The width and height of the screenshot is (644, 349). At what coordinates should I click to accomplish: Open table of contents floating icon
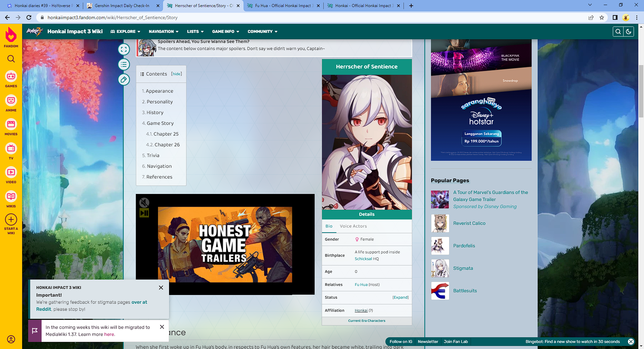tap(124, 64)
